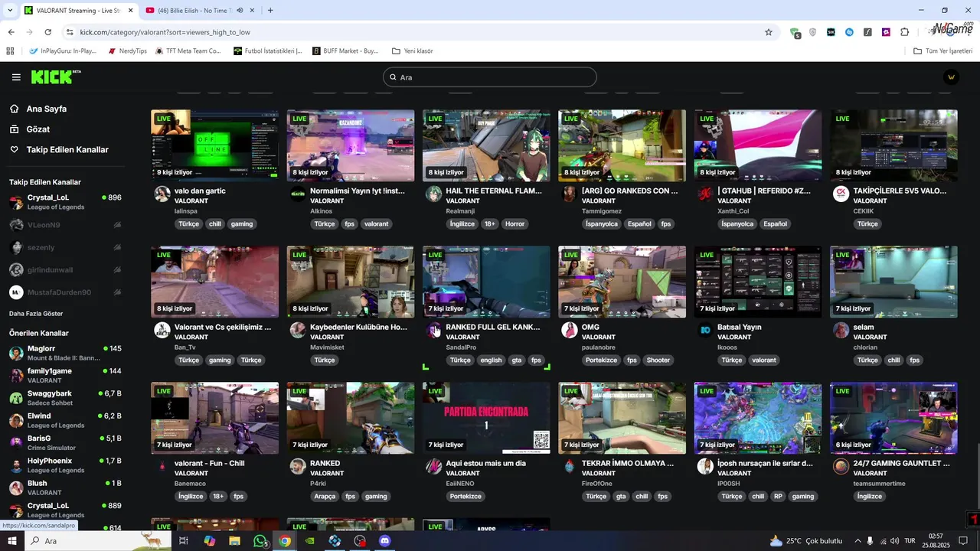Screen dimensions: 980x551
Task: Open recommended channel family1game
Action: (x=65, y=375)
